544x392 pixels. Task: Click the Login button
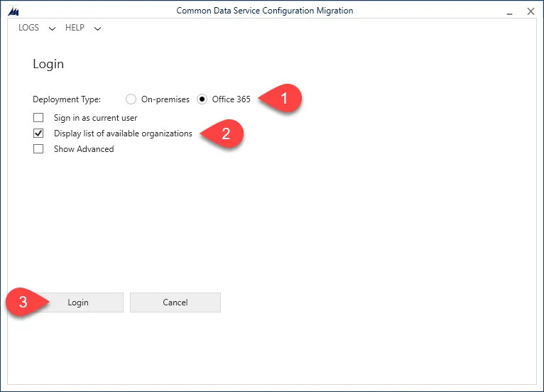[x=78, y=303]
